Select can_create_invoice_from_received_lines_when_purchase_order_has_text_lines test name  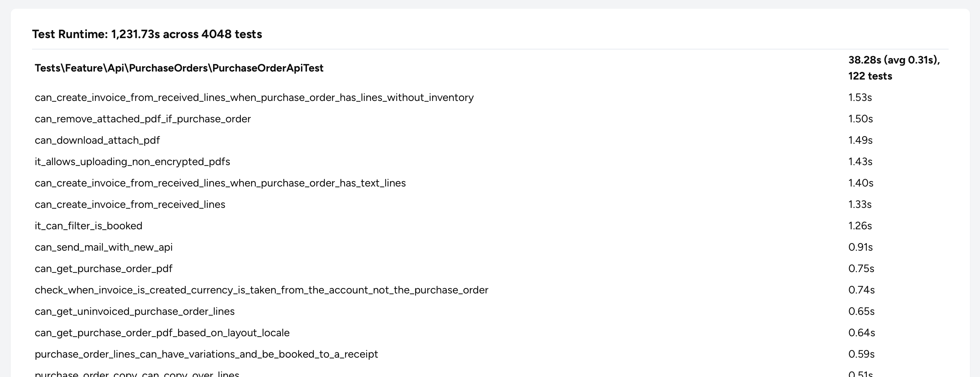(x=220, y=183)
